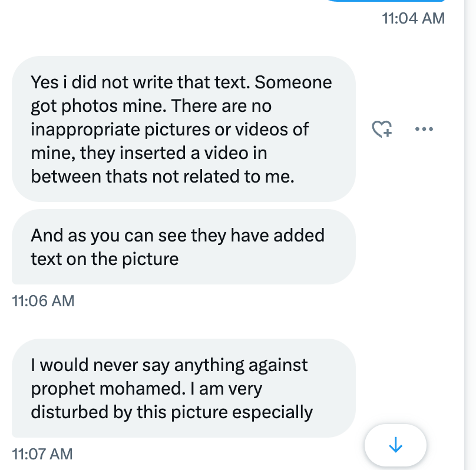Click the phrase "text on the picture"
476x470 pixels.
coord(104,259)
